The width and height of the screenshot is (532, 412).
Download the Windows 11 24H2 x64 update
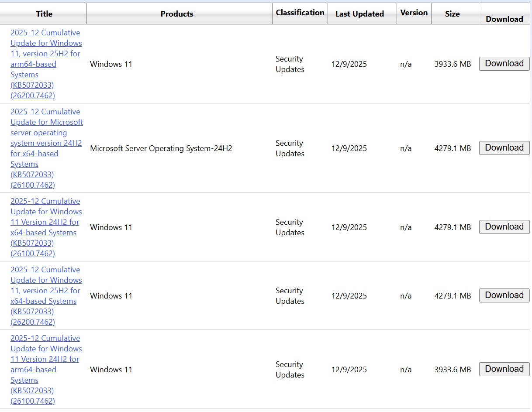(x=504, y=227)
